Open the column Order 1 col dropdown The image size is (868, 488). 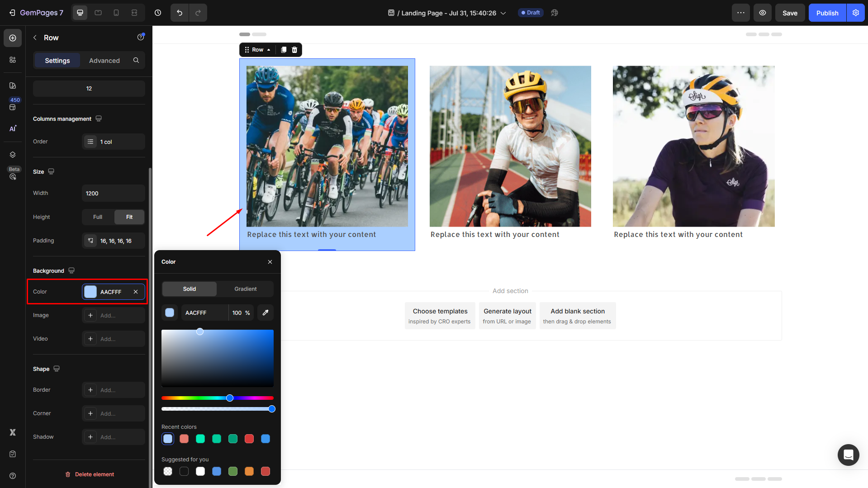pyautogui.click(x=114, y=142)
